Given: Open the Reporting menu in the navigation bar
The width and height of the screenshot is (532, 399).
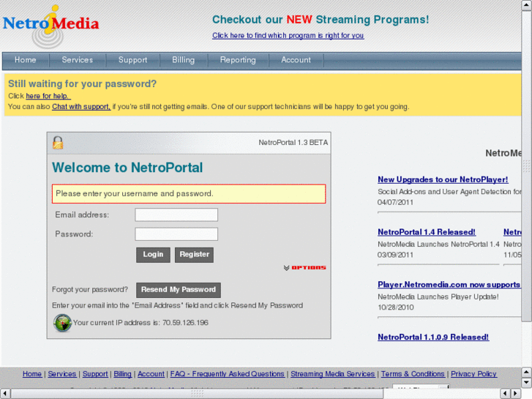Looking at the screenshot, I should click(x=238, y=60).
